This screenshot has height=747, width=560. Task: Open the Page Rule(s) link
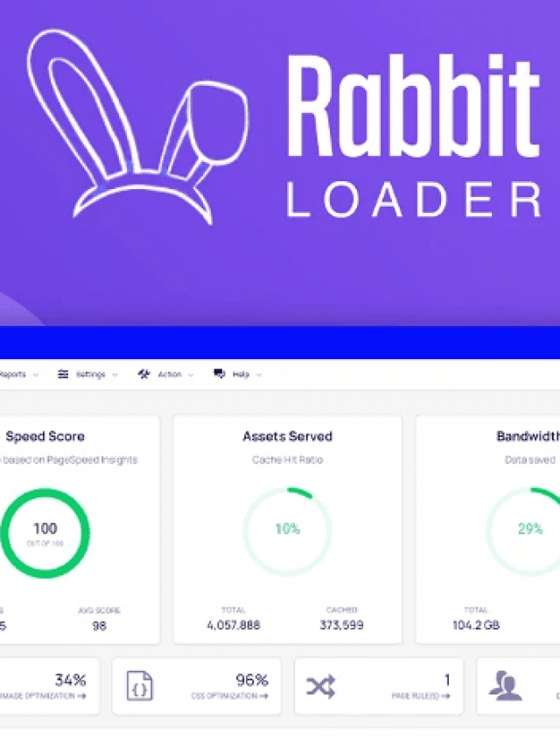421,696
